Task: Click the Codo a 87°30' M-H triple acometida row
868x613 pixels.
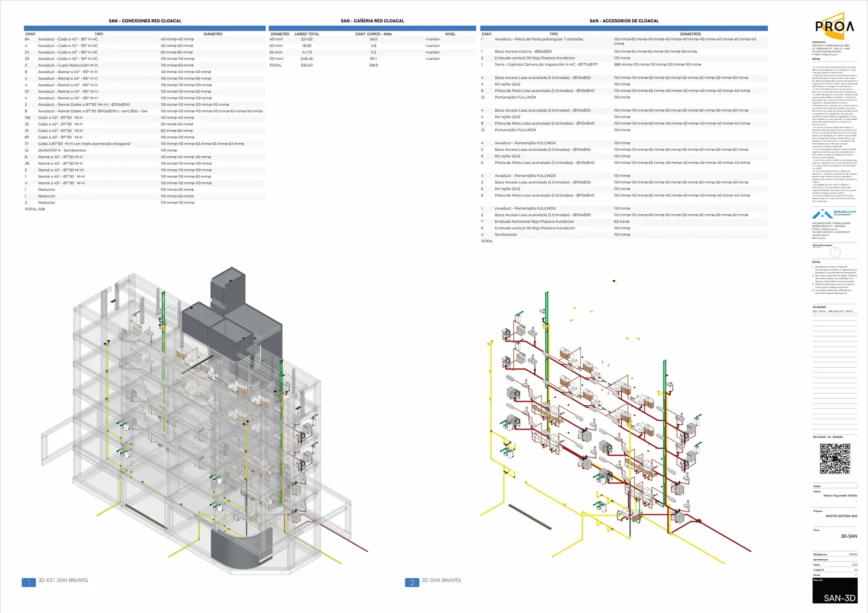Action: [x=145, y=144]
